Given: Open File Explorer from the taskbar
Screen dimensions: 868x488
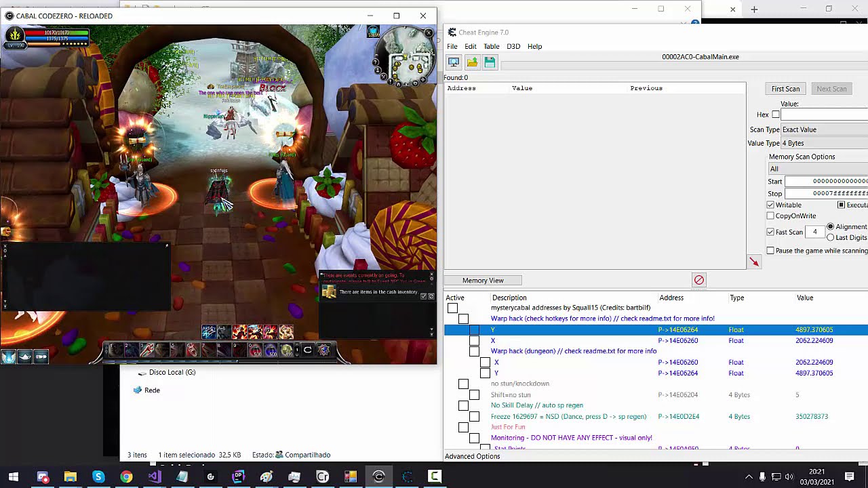Looking at the screenshot, I should click(x=71, y=477).
